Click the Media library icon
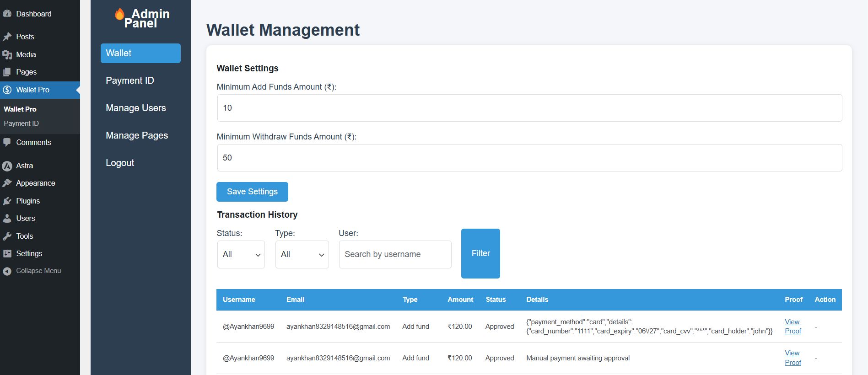 pos(7,55)
